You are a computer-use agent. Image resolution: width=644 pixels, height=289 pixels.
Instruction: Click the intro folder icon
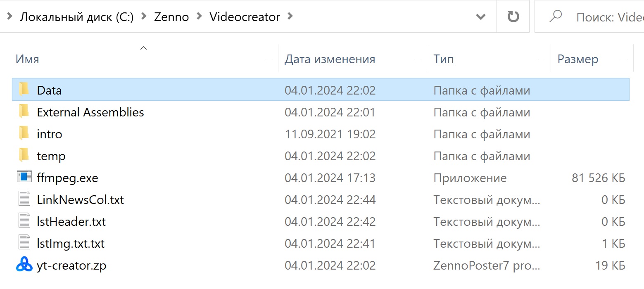(24, 133)
